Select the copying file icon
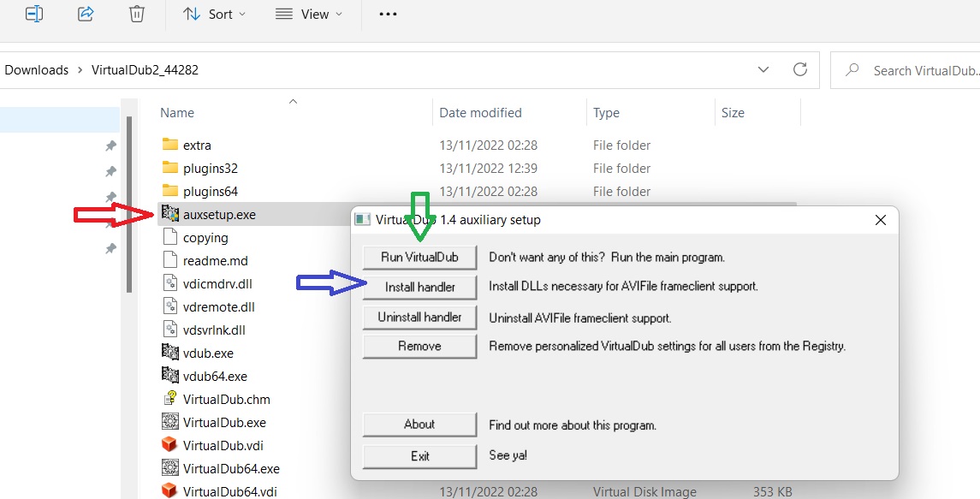980x499 pixels. pyautogui.click(x=170, y=237)
